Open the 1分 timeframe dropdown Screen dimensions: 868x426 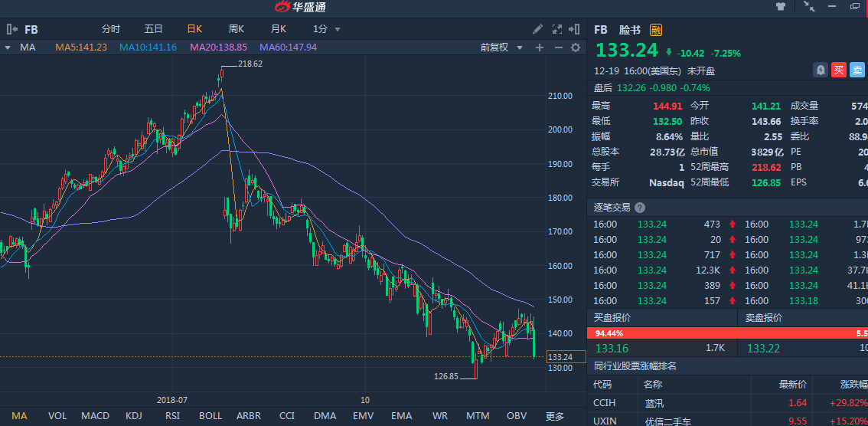[327, 29]
